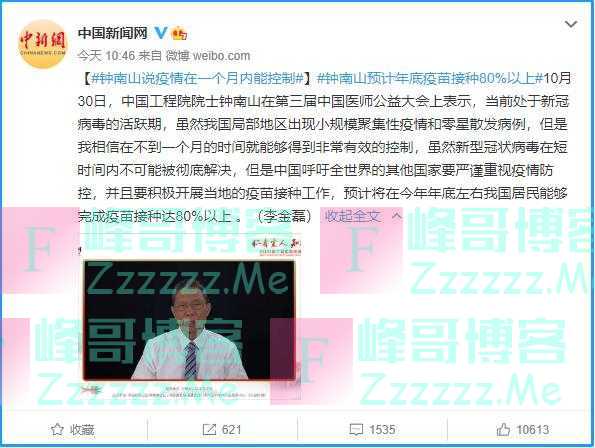
Task: Open the video thumbnail of Zhong Nanshan
Action: (x=189, y=320)
